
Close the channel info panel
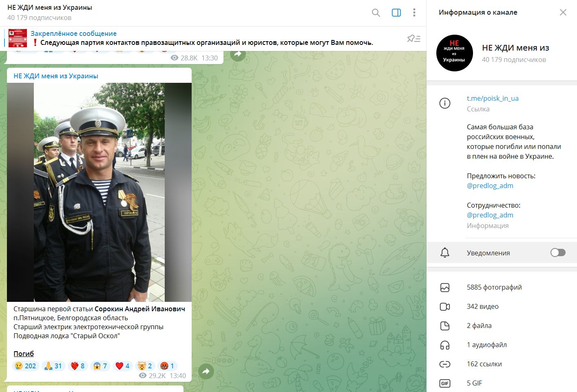point(563,12)
